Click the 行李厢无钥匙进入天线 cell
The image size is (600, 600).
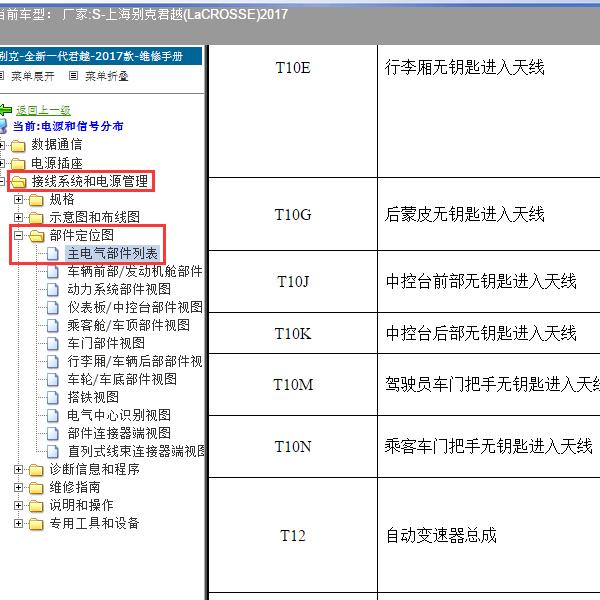(x=489, y=111)
